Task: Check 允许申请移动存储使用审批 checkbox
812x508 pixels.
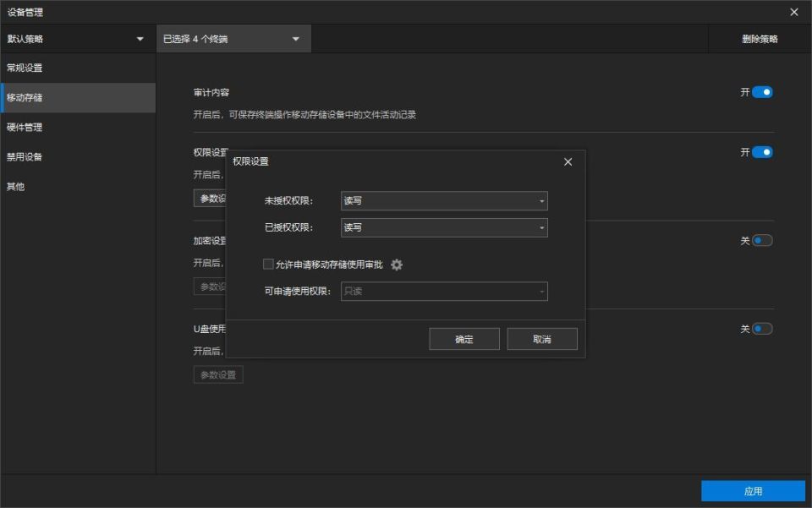Action: pyautogui.click(x=268, y=265)
